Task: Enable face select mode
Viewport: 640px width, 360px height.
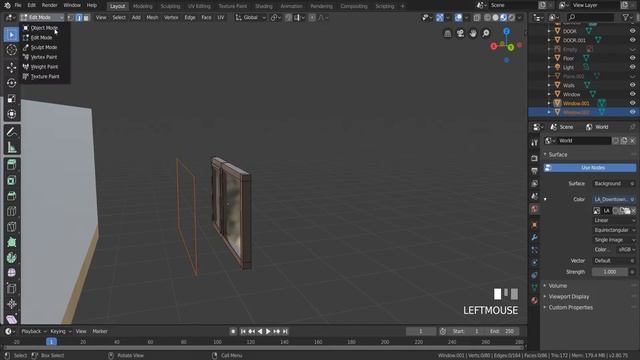Action: click(x=86, y=18)
